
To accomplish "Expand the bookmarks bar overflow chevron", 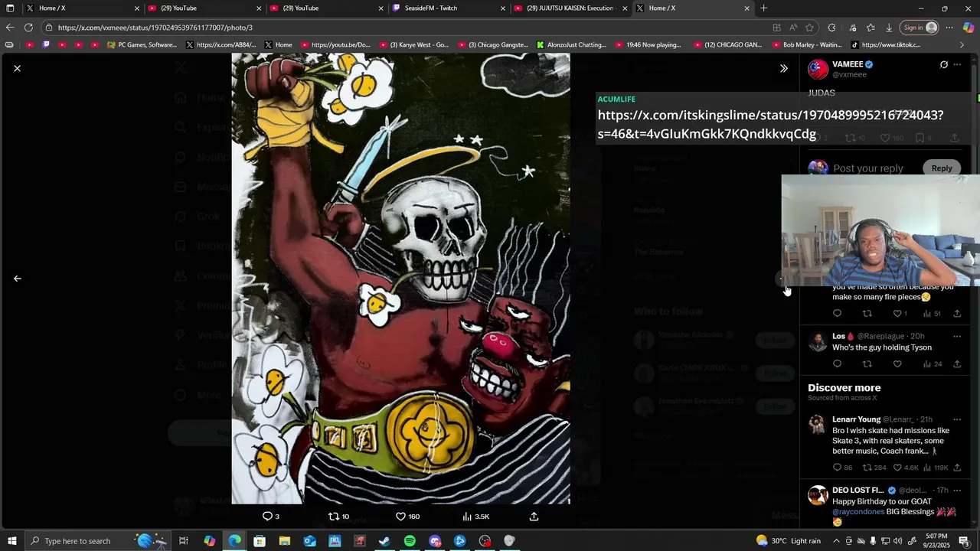I will (962, 45).
